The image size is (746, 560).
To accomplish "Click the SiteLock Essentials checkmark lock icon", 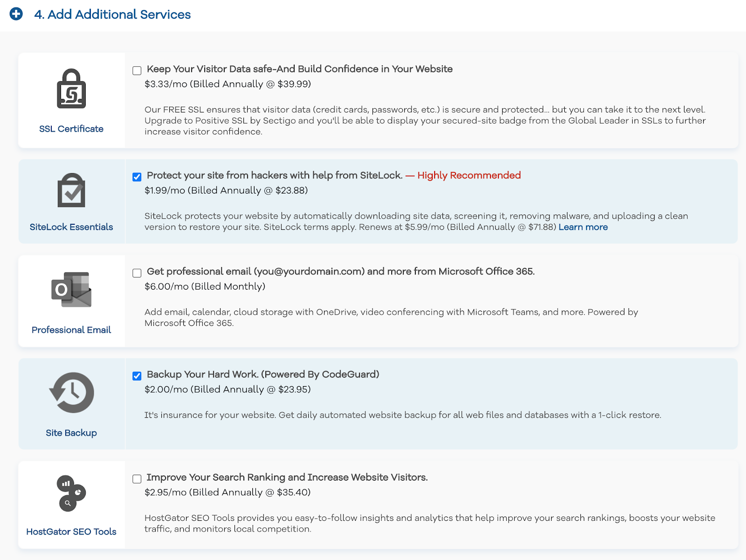I will pyautogui.click(x=71, y=190).
